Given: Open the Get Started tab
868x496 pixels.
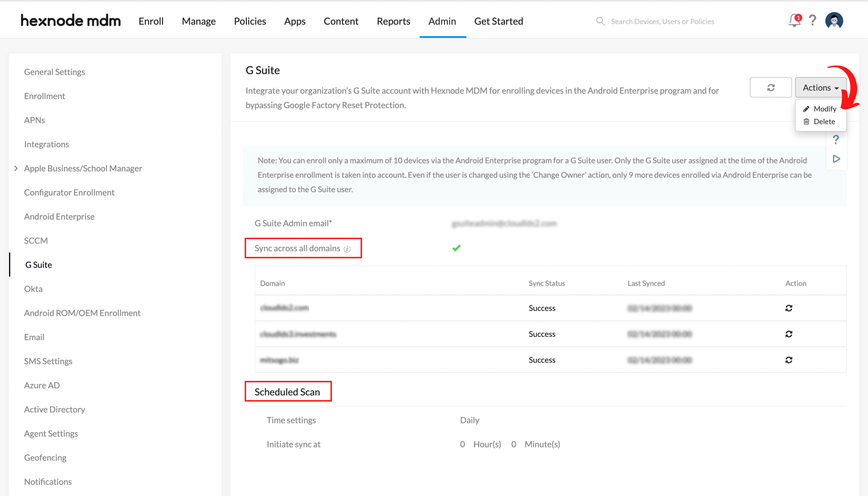Looking at the screenshot, I should coord(498,21).
